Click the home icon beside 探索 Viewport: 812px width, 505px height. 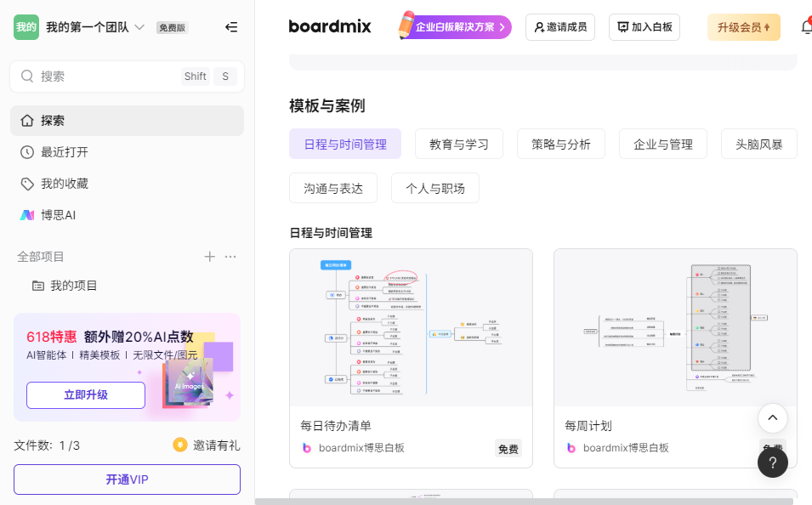(27, 121)
